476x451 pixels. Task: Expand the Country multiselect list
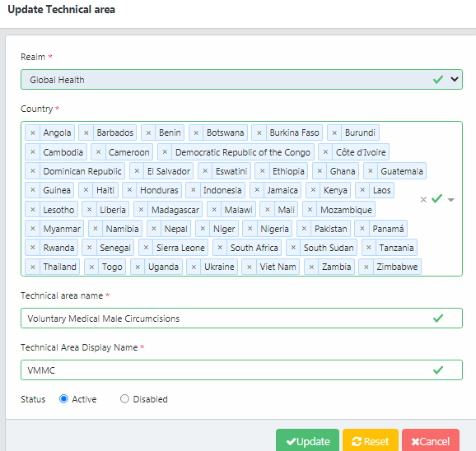point(451,199)
